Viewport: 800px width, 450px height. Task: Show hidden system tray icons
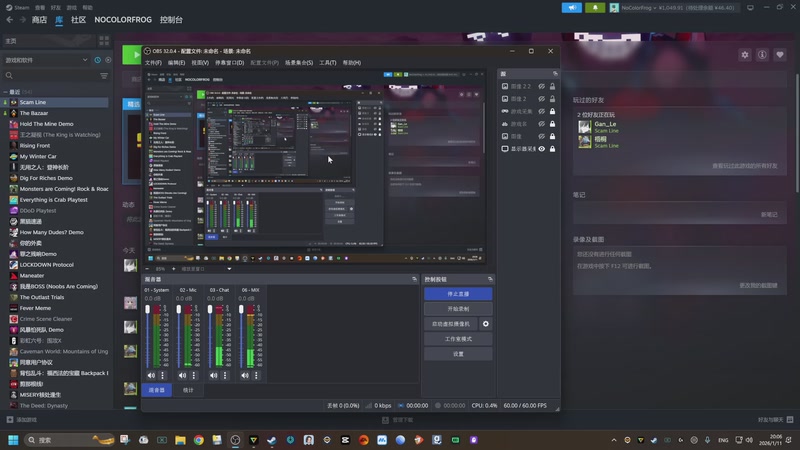(x=614, y=440)
